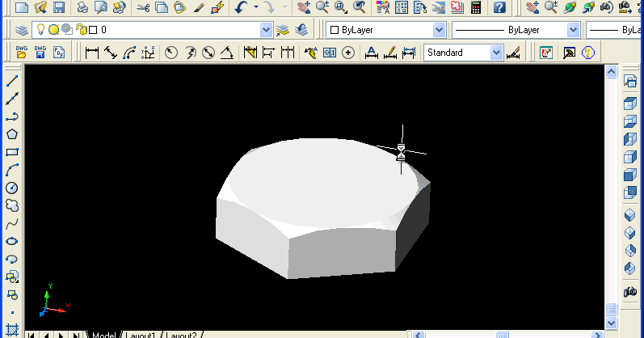Viewport: 644px width, 338px height.
Task: Select the Radius dimension tool
Action: 170,53
